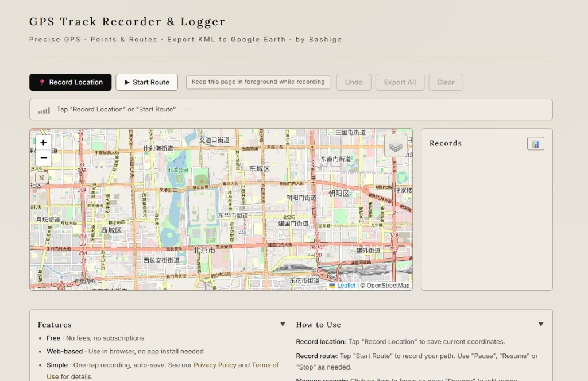Click the 朝阳区 label on the map
The image size is (588, 381).
click(339, 193)
